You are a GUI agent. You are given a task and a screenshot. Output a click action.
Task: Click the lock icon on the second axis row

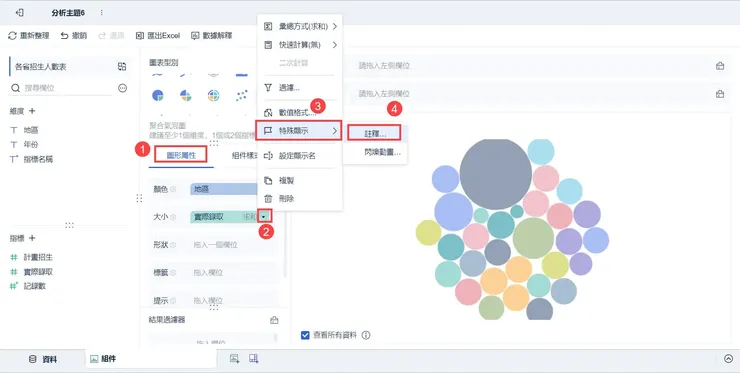720,93
